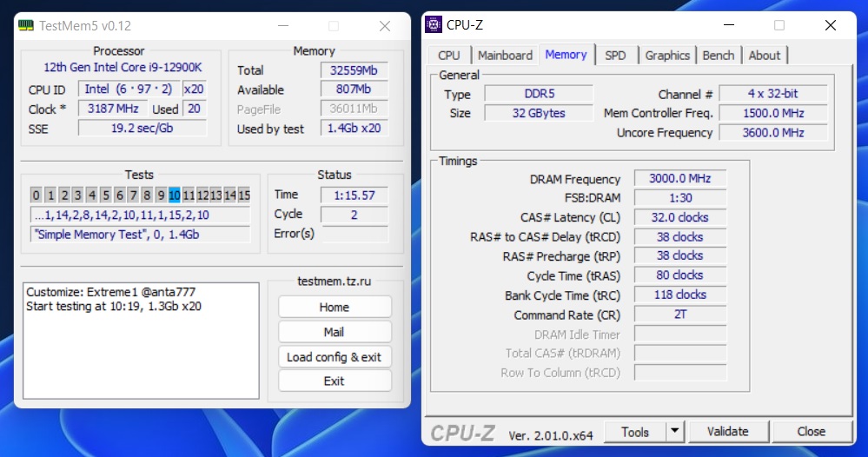Click Bank Cycle Time value 118 clocks
Image resolution: width=868 pixels, height=457 pixels.
680,295
